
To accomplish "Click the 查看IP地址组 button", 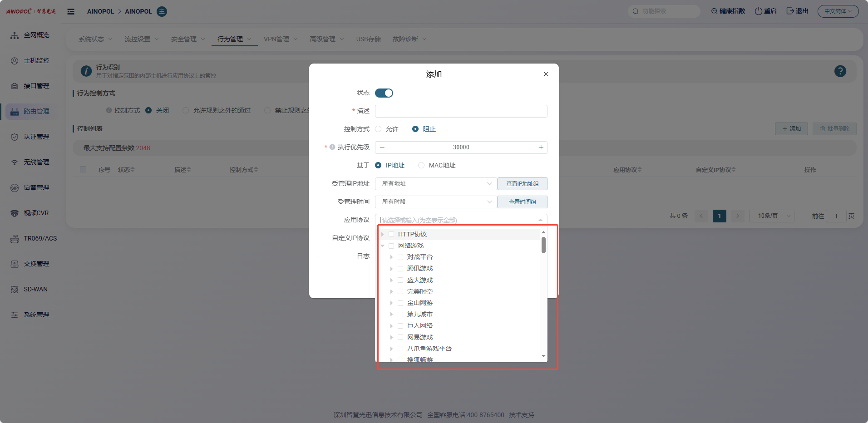I will (522, 184).
